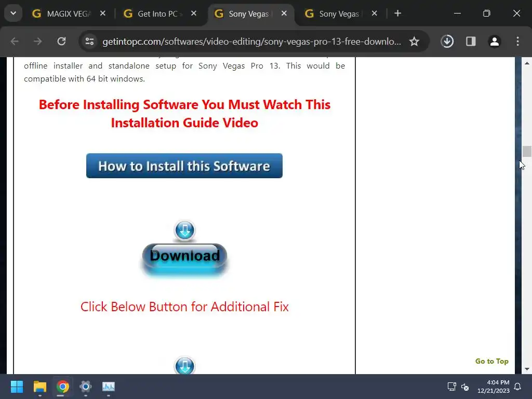Open the notifications bell icon
This screenshot has height=399, width=532.
click(x=518, y=387)
